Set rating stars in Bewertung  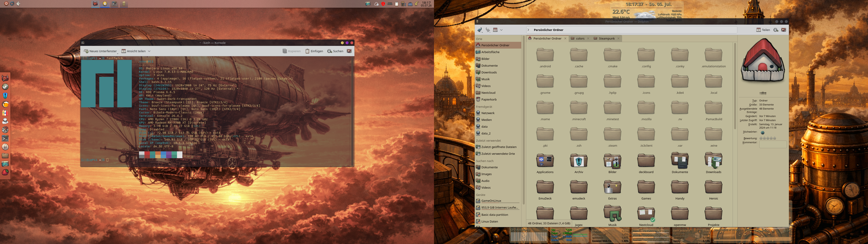tap(768, 138)
